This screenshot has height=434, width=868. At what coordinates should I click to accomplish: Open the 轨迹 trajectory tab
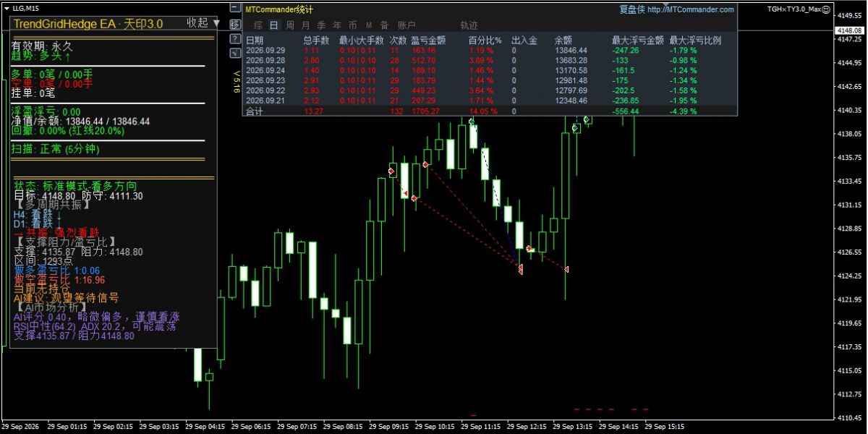(x=469, y=25)
